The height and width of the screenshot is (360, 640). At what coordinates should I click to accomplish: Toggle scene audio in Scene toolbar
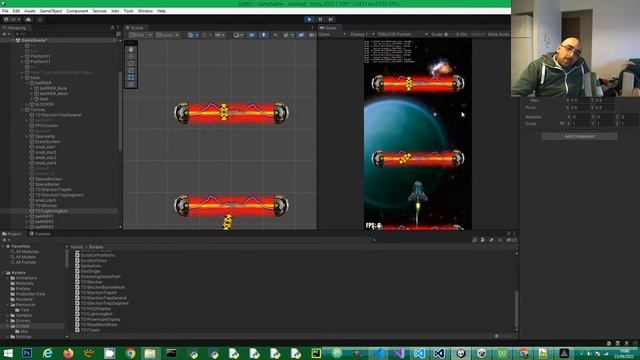pyautogui.click(x=276, y=35)
